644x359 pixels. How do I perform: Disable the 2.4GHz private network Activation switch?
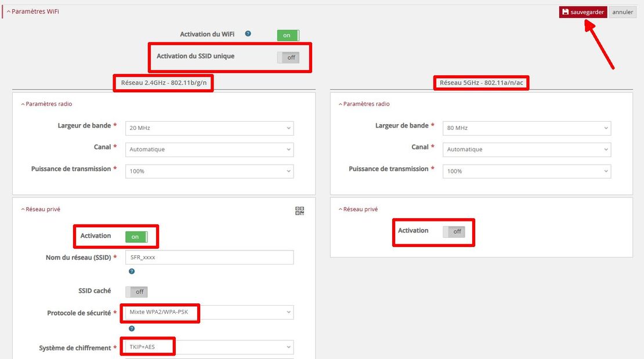click(136, 237)
